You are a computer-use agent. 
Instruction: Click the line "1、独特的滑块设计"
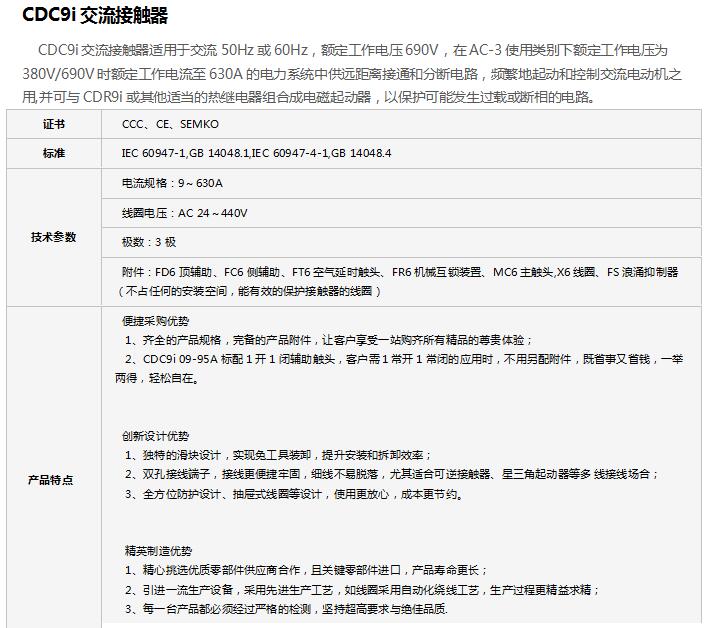(x=278, y=455)
